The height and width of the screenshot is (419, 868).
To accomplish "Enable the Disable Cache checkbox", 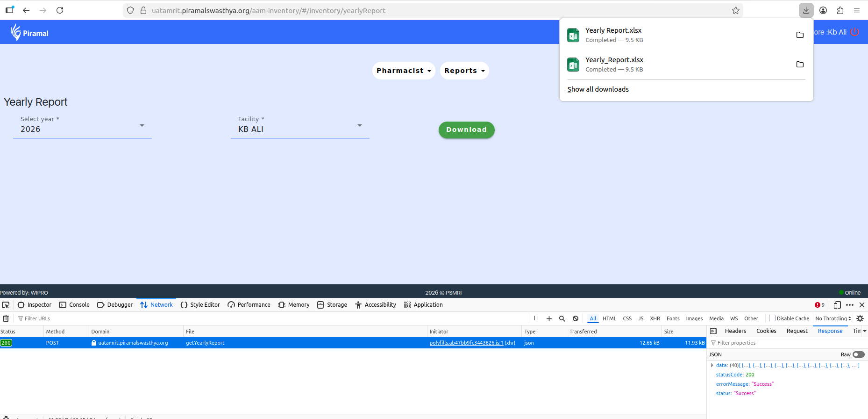I will [x=772, y=318].
